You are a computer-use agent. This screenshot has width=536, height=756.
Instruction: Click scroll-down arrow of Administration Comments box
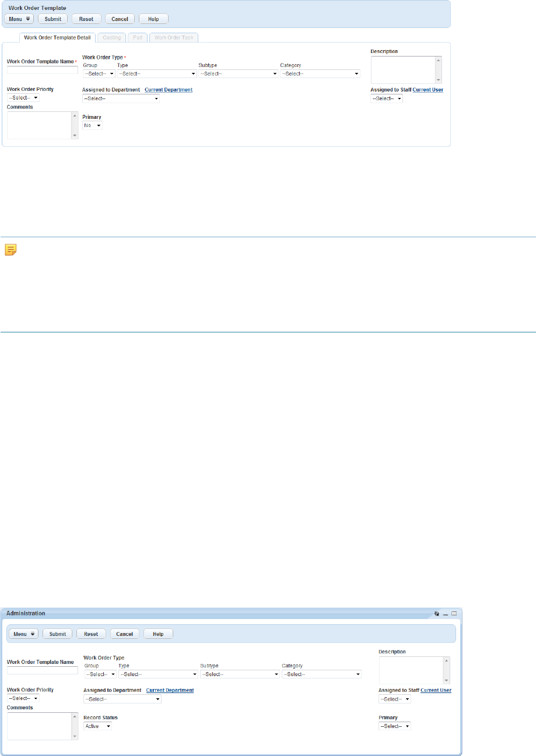[75, 737]
